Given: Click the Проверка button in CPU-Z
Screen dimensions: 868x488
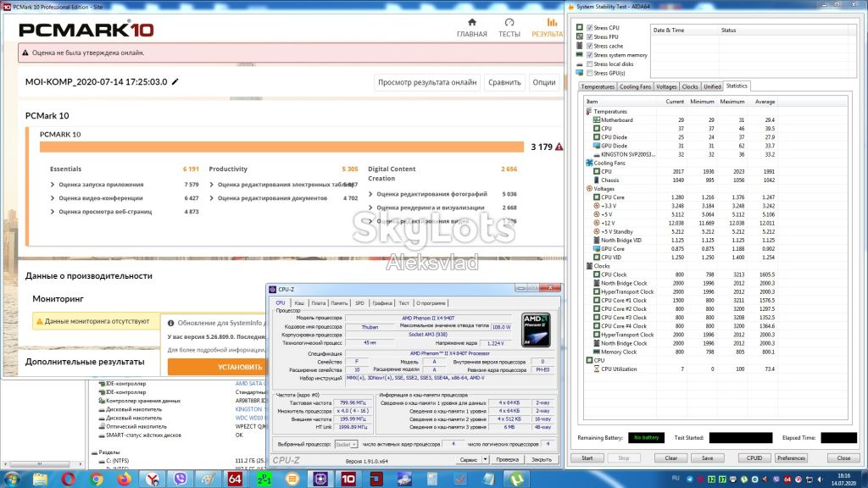Looking at the screenshot, I should pyautogui.click(x=507, y=459).
